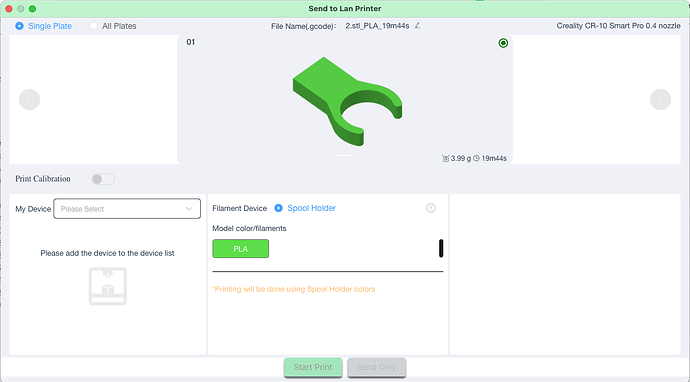
Task: Click the gcode file name text field
Action: tap(377, 26)
